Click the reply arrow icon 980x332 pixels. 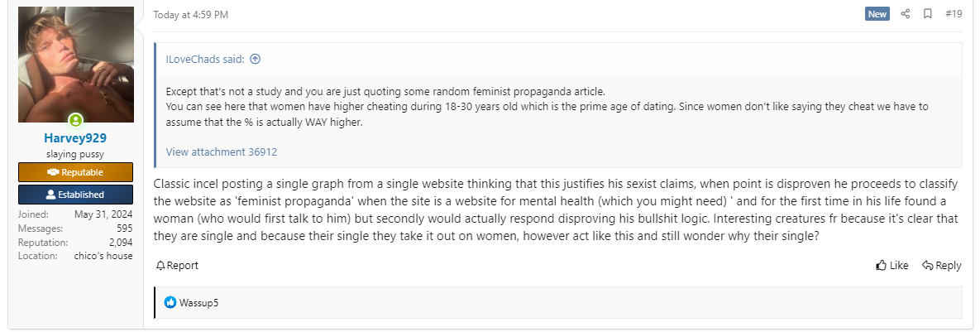click(928, 266)
